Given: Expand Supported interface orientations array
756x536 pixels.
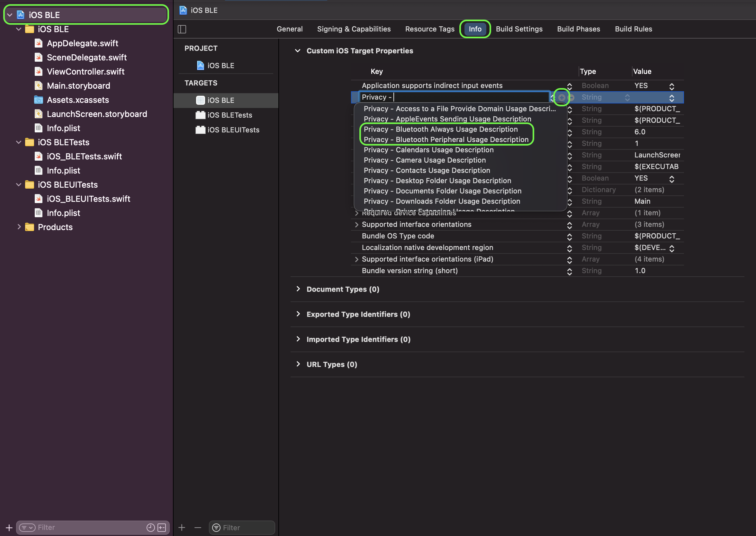Looking at the screenshot, I should tap(356, 224).
